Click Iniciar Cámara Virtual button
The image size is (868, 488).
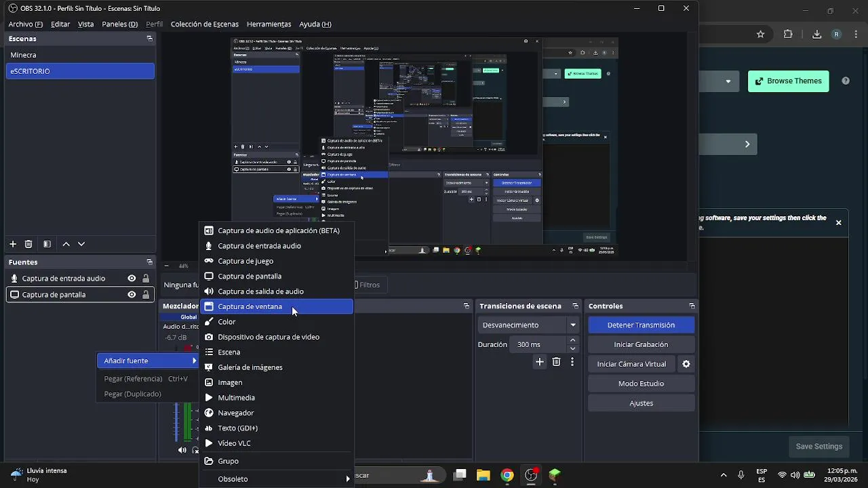click(x=631, y=364)
